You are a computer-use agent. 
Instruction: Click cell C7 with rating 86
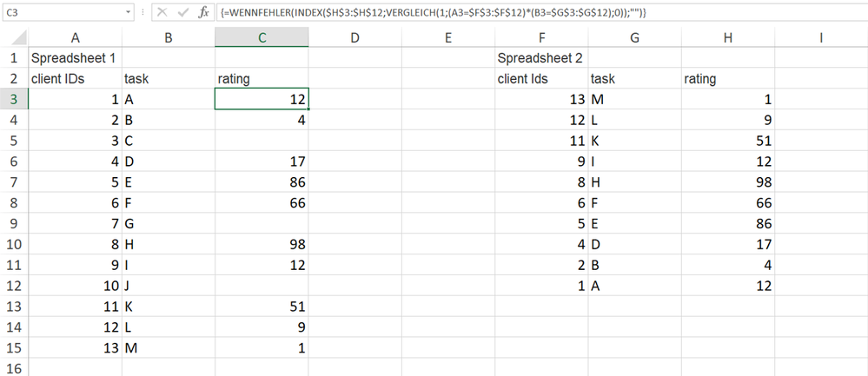coord(262,182)
